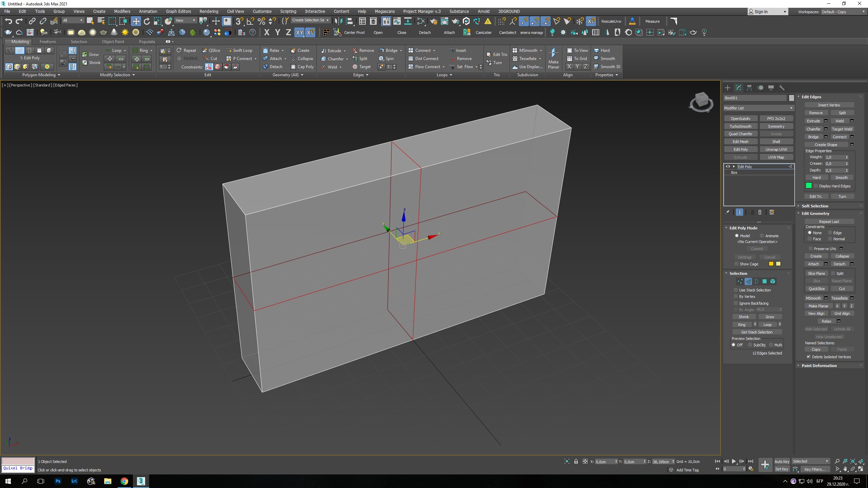Click the Selection Lock toggle icon
Image resolution: width=868 pixels, height=488 pixels.
tap(576, 462)
